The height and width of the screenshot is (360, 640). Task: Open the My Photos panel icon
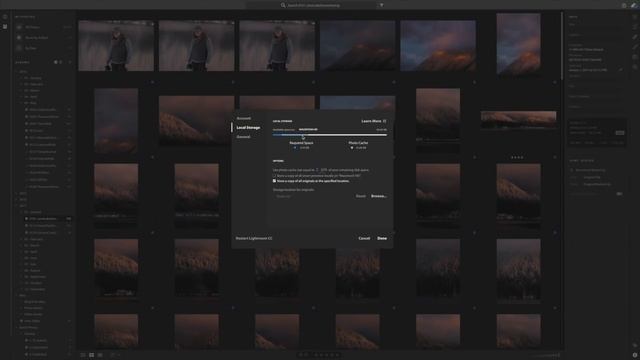[5, 27]
